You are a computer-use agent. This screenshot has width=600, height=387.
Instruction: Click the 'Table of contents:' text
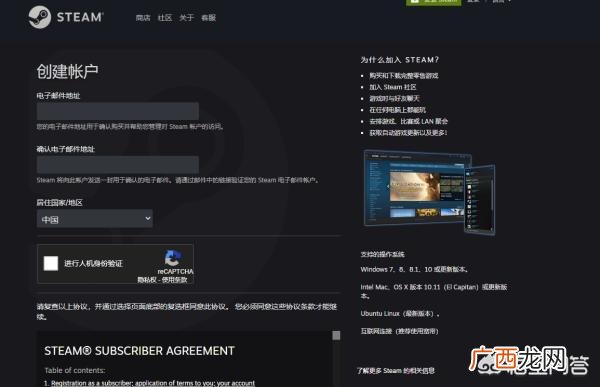pyautogui.click(x=75, y=371)
